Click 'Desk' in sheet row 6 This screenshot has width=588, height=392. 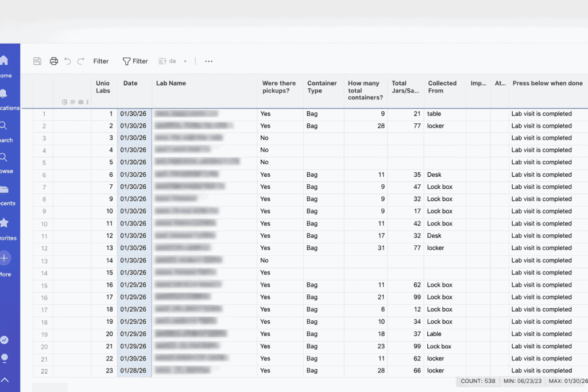445,174
